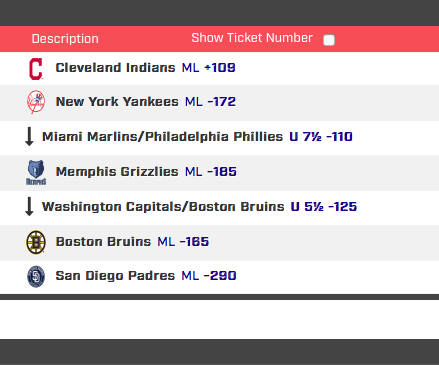
Task: Open the Washington Capitals/Boston Bruins matchup text
Action: pyautogui.click(x=163, y=207)
